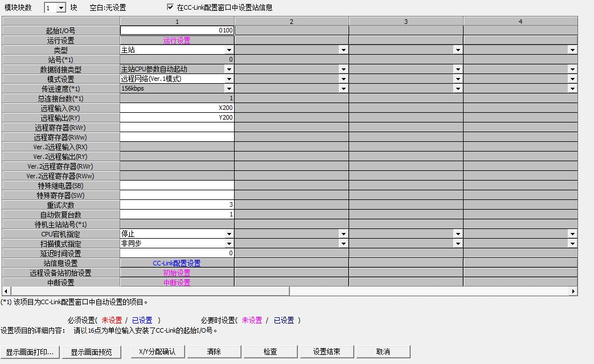Click the 显示画面打印 button
Viewport: 594px width, 364px height.
(x=30, y=352)
